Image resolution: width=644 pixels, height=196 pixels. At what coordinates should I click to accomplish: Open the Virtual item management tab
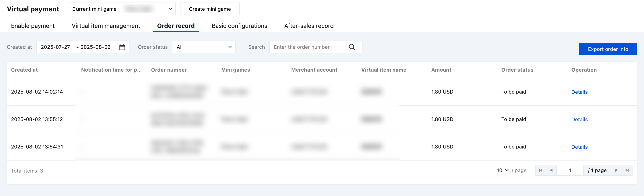[106, 26]
